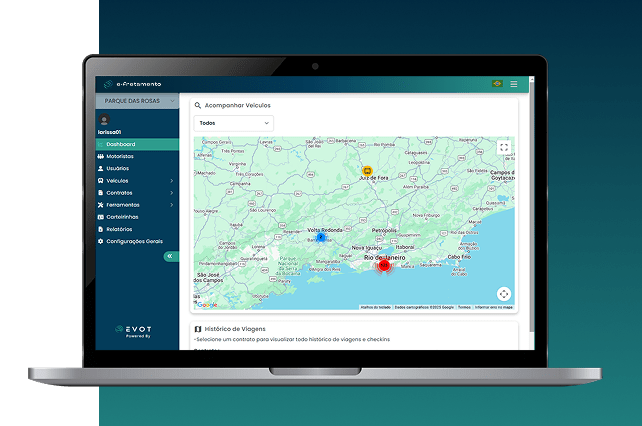Image resolution: width=642 pixels, height=426 pixels.
Task: Click the red vehicle cluster at Rio de Janeiro
Action: click(384, 265)
